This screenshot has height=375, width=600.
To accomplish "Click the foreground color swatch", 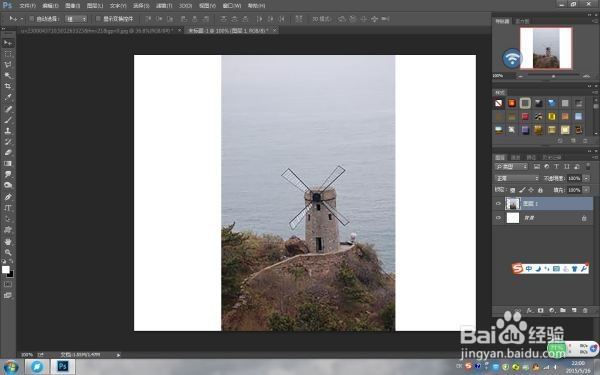I will pos(6,269).
